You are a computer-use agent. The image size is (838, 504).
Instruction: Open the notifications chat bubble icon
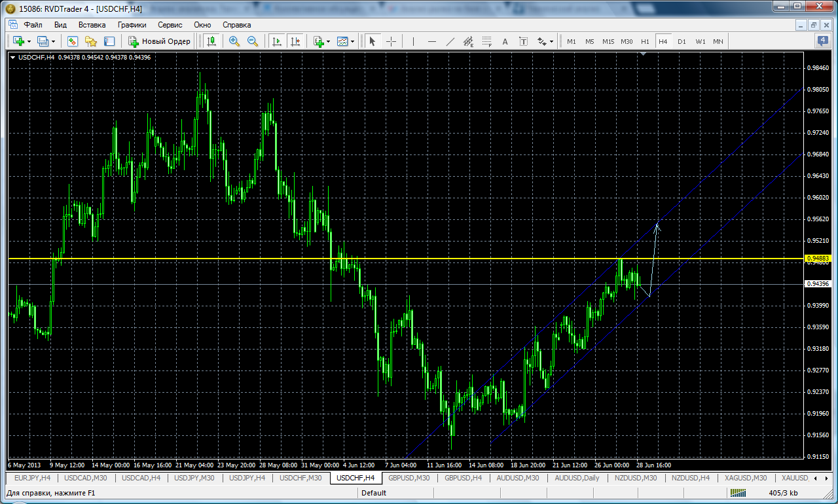(x=822, y=41)
